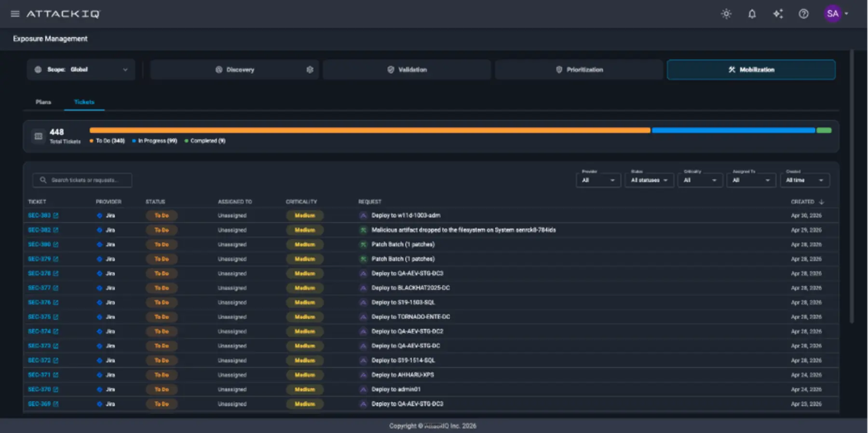Click the To Do (340) legend item
Image resolution: width=868 pixels, height=433 pixels.
[107, 141]
